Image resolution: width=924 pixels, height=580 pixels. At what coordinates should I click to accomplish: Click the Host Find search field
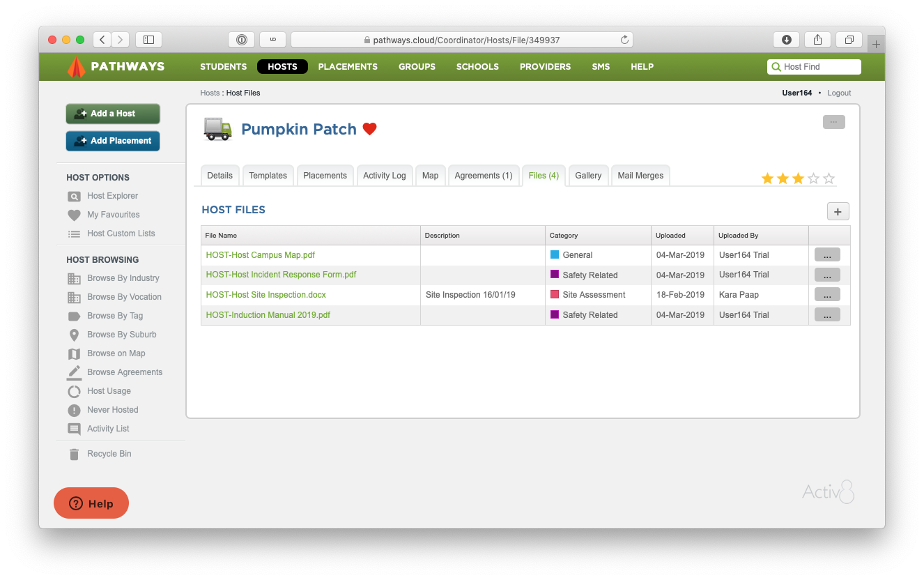(x=814, y=67)
